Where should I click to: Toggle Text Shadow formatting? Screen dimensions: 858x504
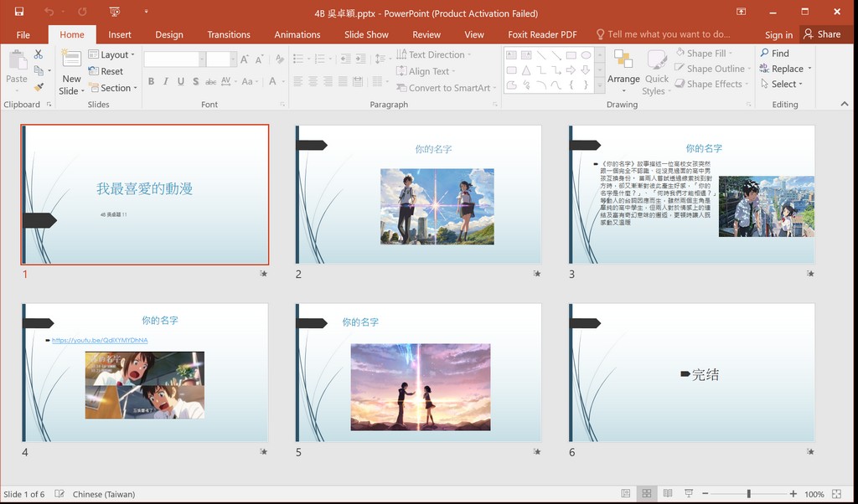point(195,81)
